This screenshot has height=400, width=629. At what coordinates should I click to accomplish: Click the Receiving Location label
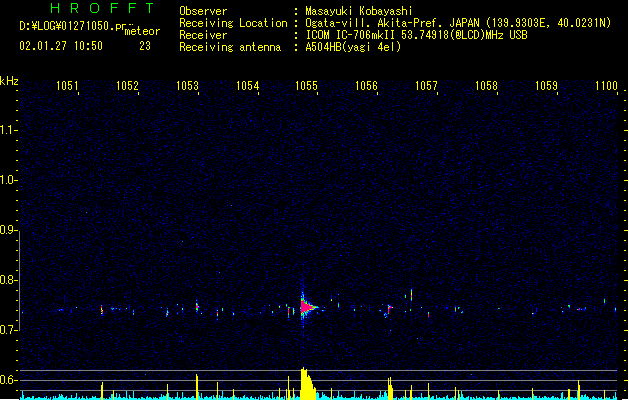coord(233,23)
